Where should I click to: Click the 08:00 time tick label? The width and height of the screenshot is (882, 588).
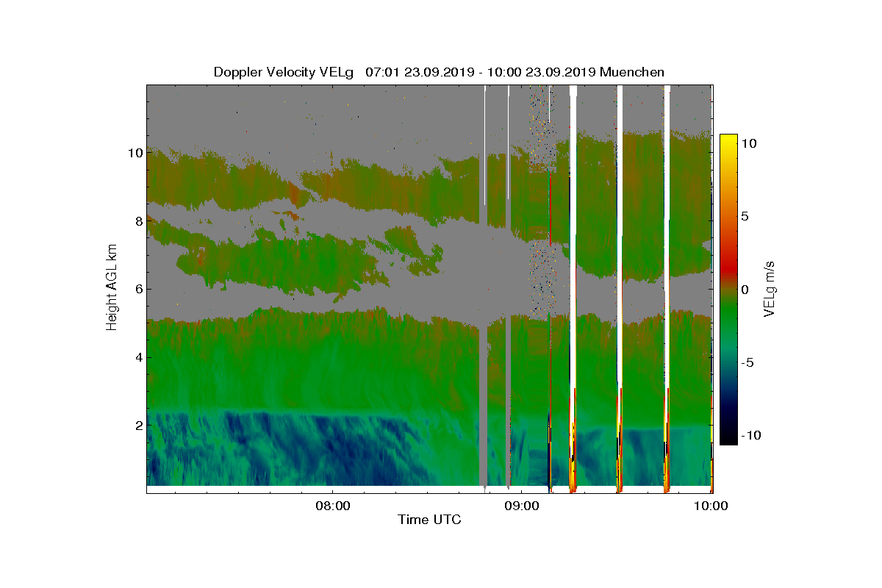click(334, 506)
